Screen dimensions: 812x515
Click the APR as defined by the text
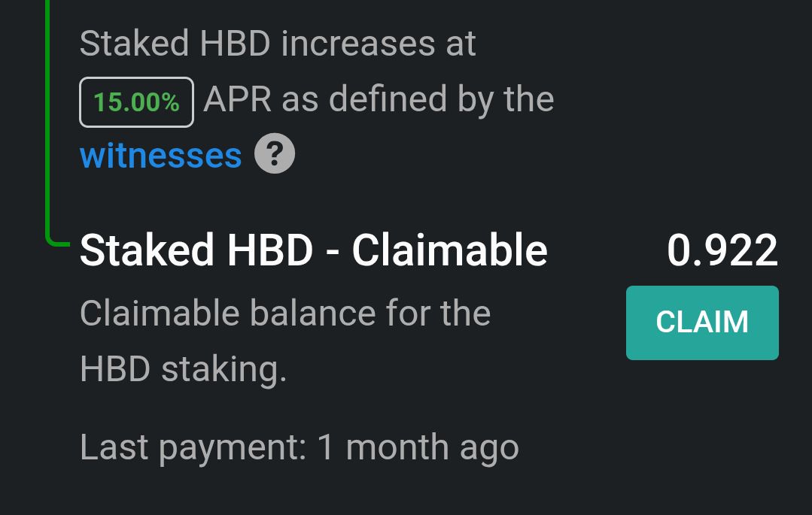(379, 98)
